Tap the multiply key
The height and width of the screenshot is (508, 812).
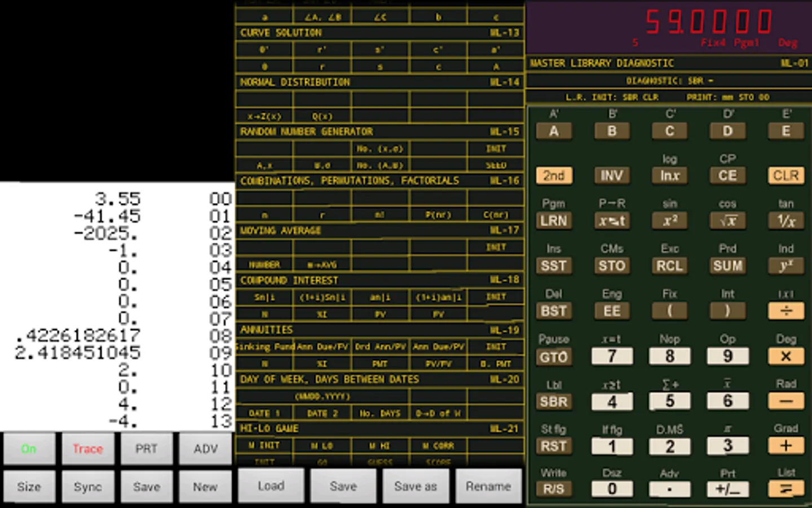coord(786,356)
